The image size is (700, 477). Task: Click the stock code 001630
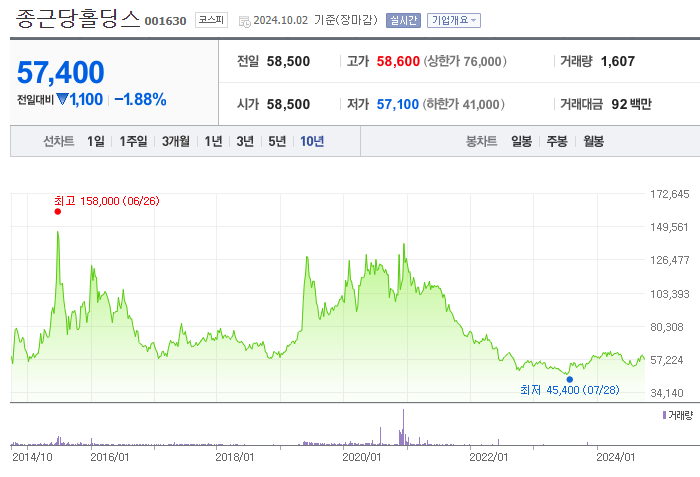[165, 21]
